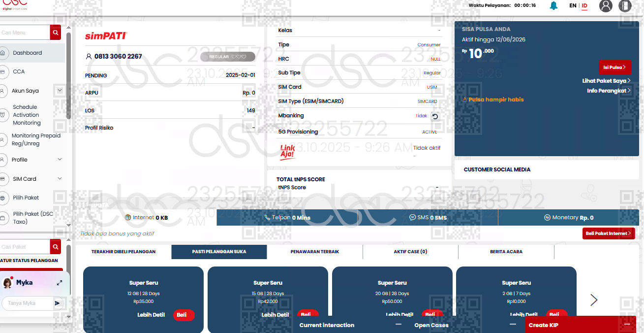Image resolution: width=644 pixels, height=333 pixels.
Task: Select the PASTI PELANGGAN SUKA tab
Action: 219,252
